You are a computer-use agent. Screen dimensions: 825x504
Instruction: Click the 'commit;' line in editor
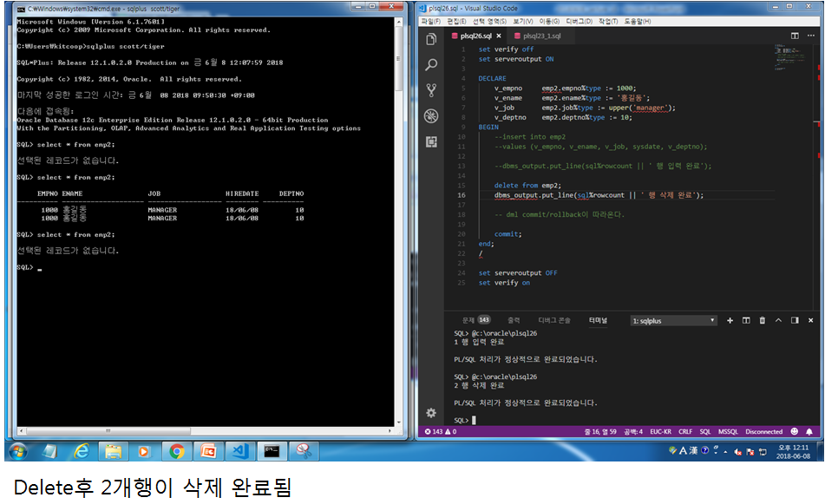(x=507, y=234)
